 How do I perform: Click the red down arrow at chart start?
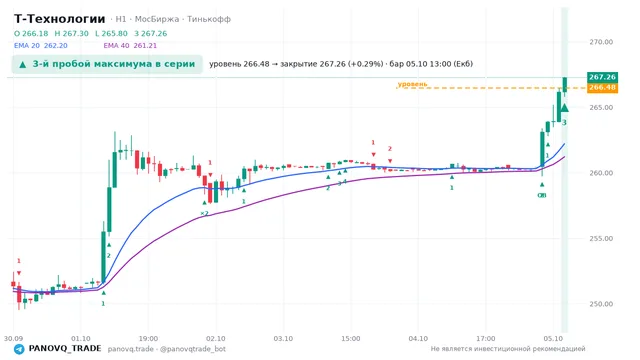click(19, 273)
